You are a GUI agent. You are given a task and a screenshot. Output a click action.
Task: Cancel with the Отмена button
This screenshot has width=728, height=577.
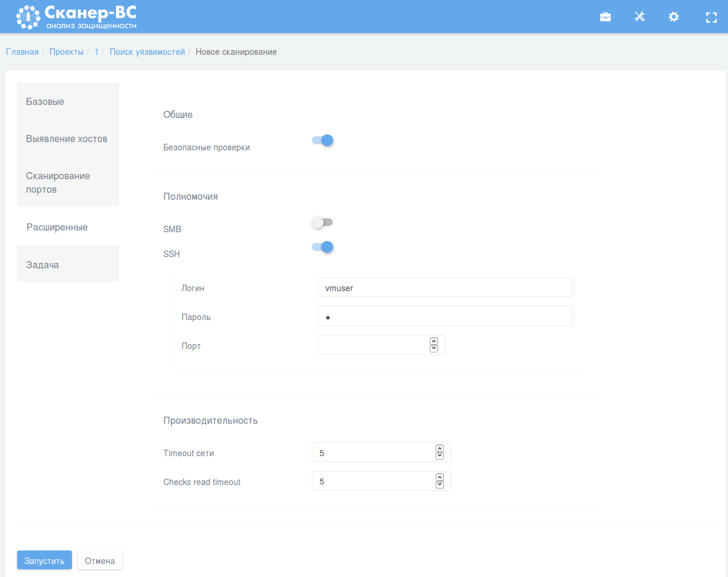click(100, 560)
